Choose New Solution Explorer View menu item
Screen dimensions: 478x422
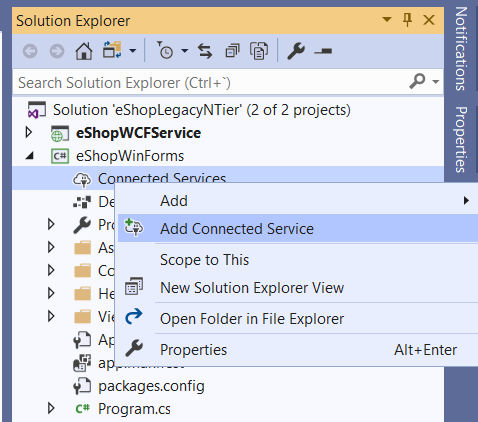(x=298, y=287)
